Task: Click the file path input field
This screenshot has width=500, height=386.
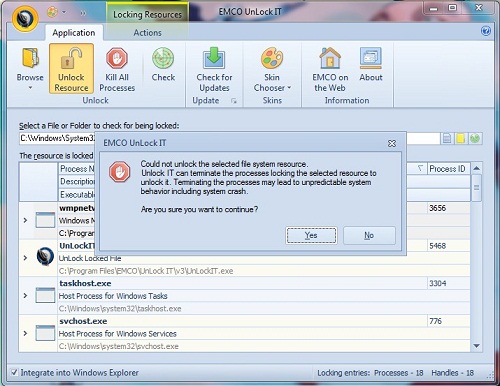Action: tap(230, 138)
